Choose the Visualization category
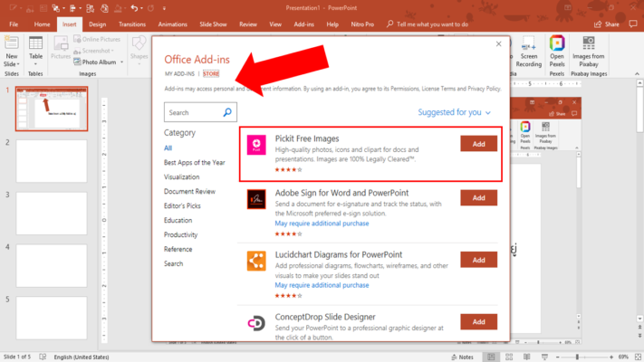This screenshot has height=362, width=644. 181,176
